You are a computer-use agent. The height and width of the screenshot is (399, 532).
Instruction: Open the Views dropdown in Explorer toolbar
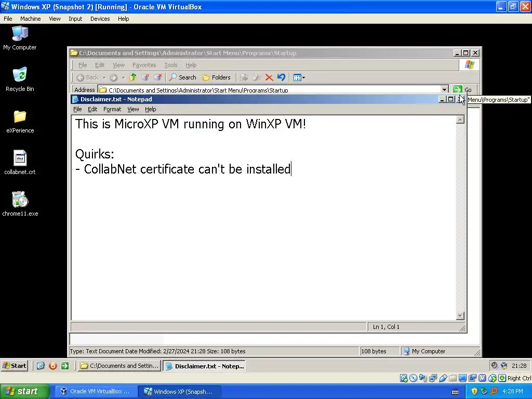point(299,77)
